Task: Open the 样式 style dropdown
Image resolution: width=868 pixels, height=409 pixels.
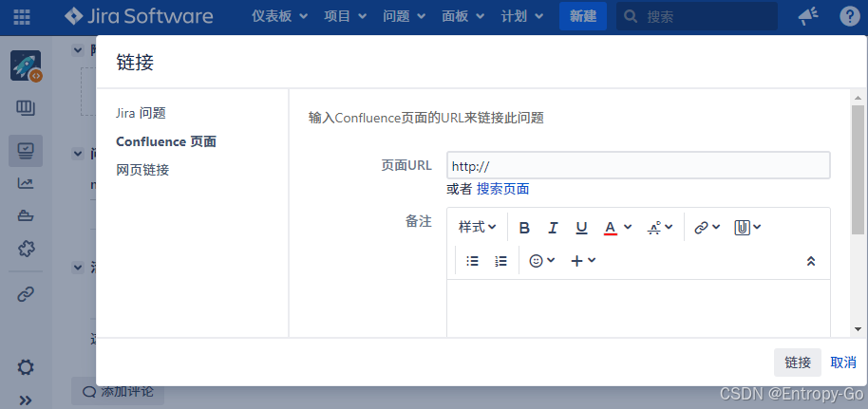Action: pyautogui.click(x=477, y=227)
